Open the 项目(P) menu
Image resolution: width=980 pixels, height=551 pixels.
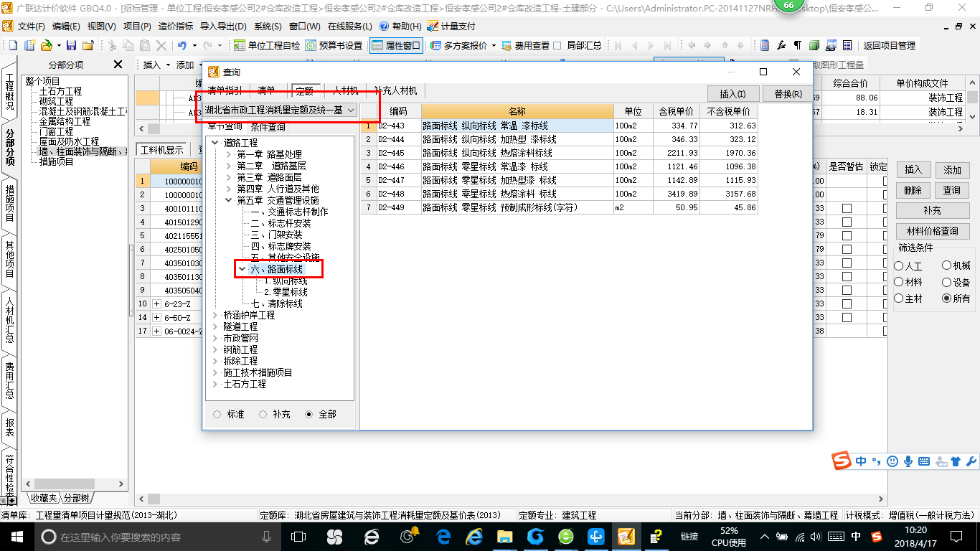point(136,26)
